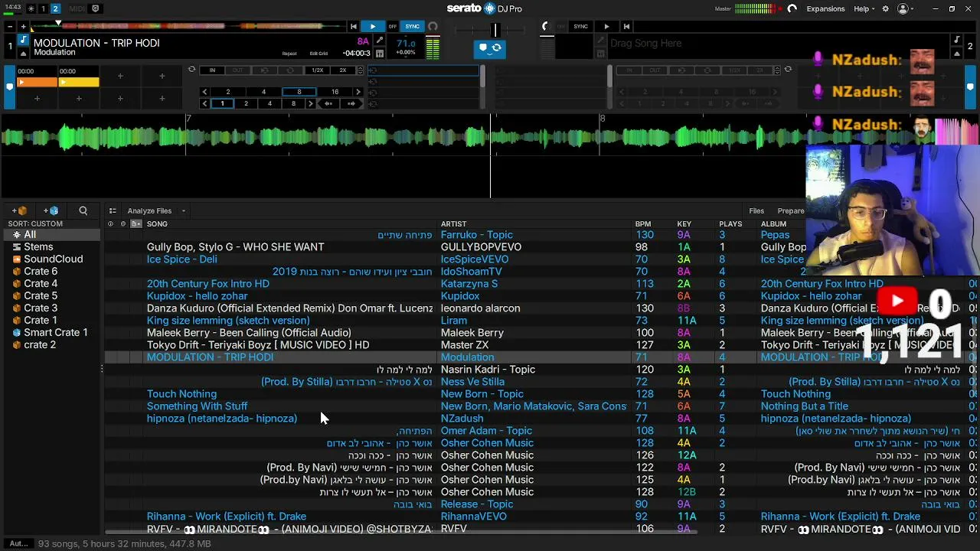Open the Analyze Files dropdown arrow

pyautogui.click(x=183, y=211)
